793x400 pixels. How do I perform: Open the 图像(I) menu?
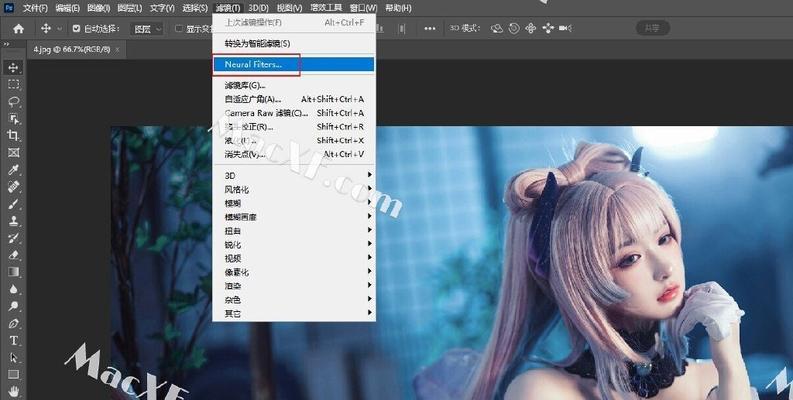point(99,8)
